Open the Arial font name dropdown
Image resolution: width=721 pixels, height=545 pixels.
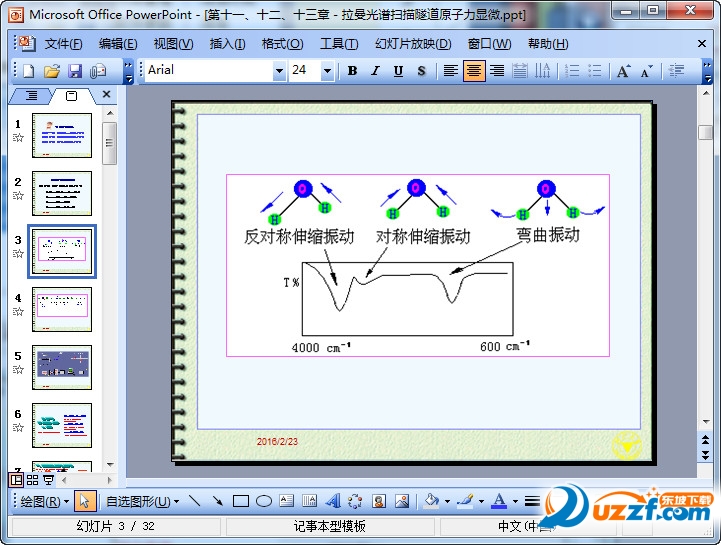tap(279, 71)
